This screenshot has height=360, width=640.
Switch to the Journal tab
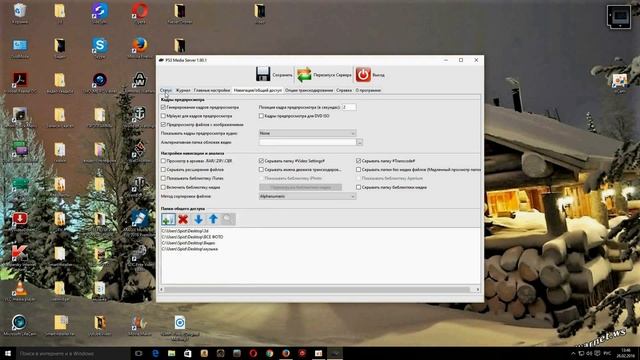click(183, 90)
